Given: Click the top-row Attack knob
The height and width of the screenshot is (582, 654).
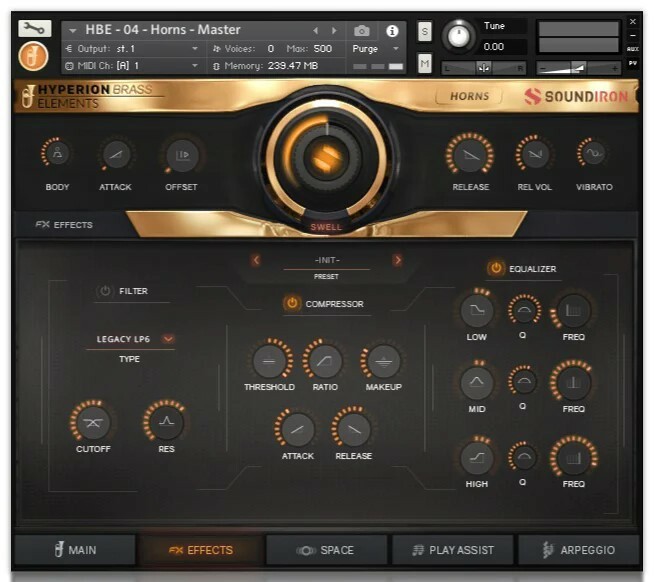Looking at the screenshot, I should pyautogui.click(x=116, y=155).
